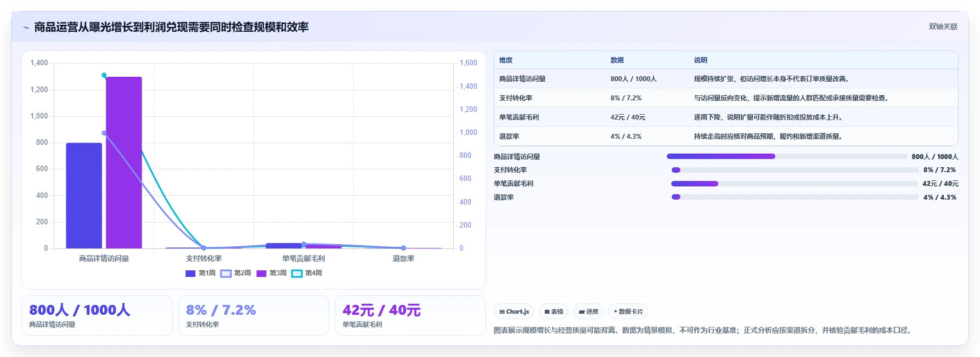This screenshot has height=357, width=980.
Task: Click the dashboard title text
Action: 171,27
